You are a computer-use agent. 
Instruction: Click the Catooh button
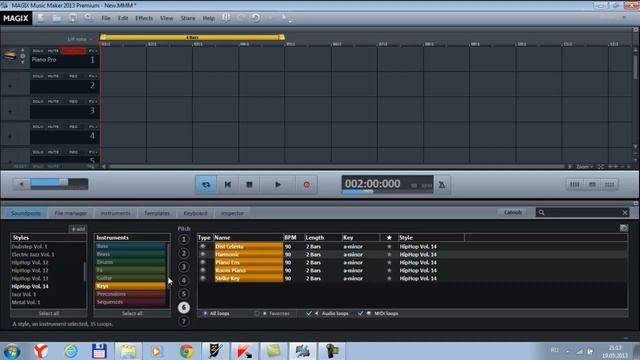click(x=513, y=212)
